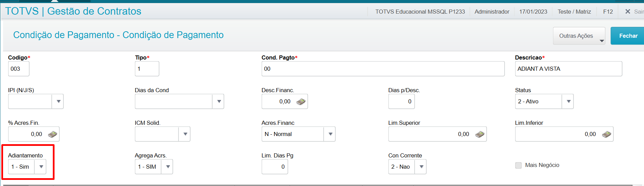
Task: Enable the Mais Negócio checkbox
Action: coord(518,165)
